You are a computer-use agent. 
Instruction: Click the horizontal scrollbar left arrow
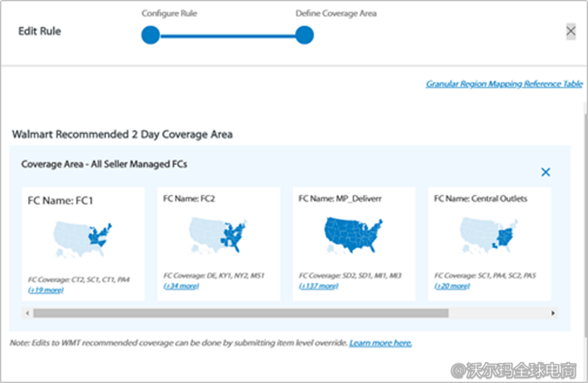point(27,313)
